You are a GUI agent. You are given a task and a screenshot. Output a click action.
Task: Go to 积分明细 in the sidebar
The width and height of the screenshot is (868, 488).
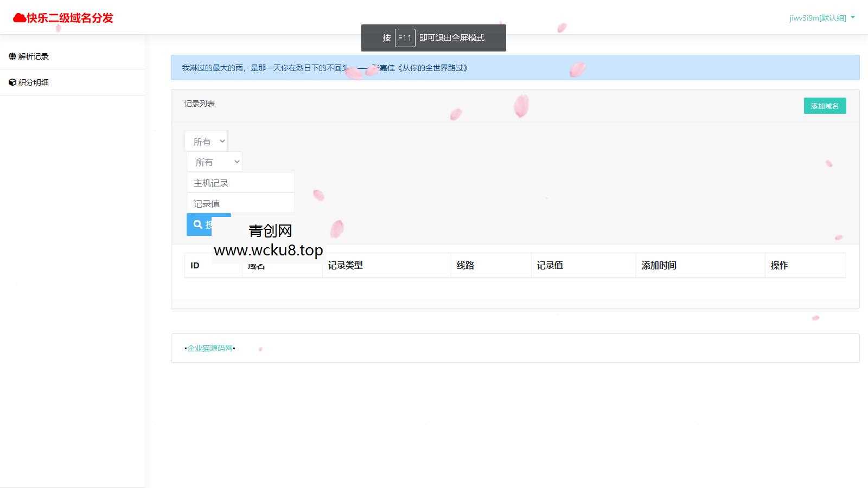(x=34, y=82)
